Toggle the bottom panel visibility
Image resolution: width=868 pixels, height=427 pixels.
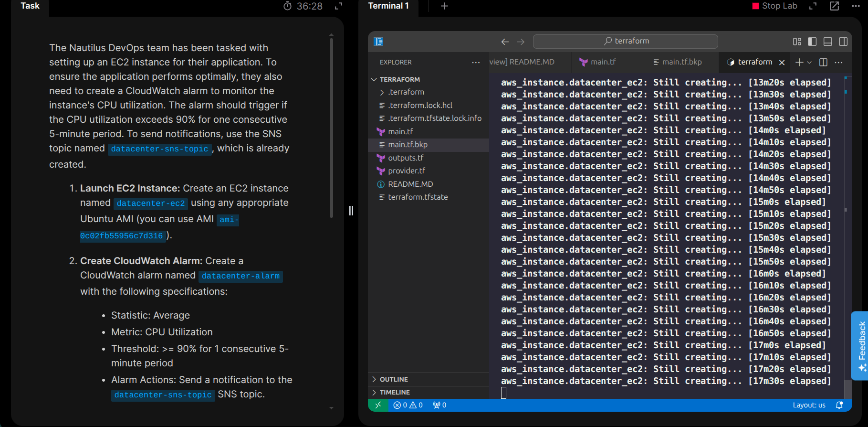point(828,42)
